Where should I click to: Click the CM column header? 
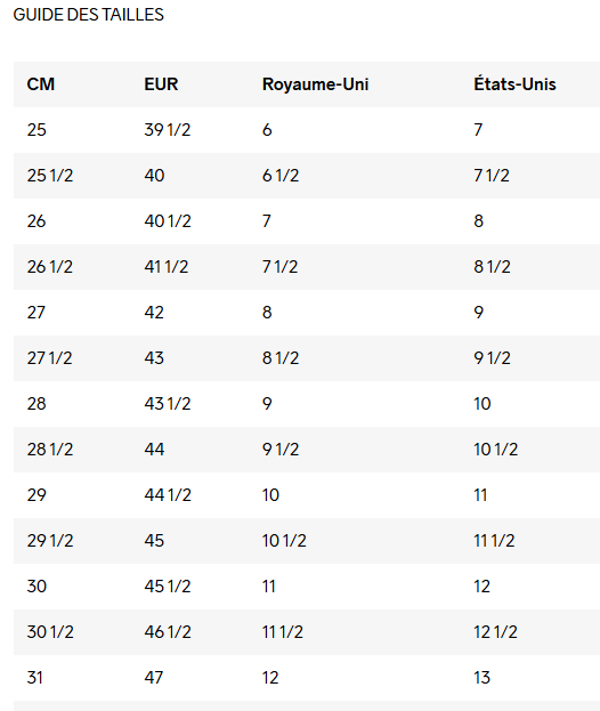click(x=41, y=84)
